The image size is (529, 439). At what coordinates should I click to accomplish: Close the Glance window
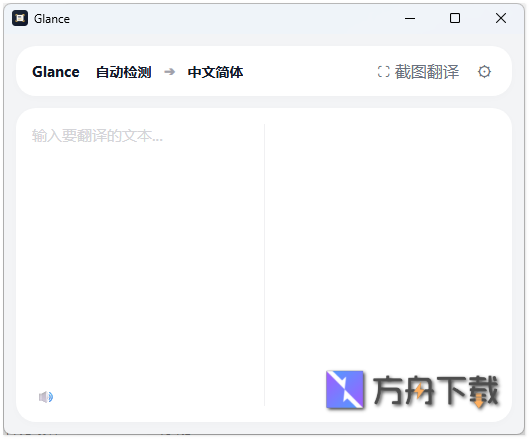(x=501, y=18)
